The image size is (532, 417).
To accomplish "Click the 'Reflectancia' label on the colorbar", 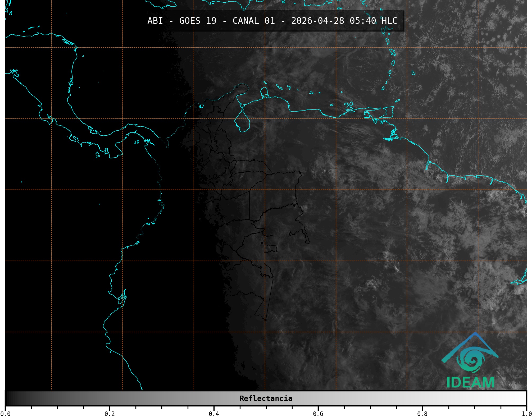I will (x=266, y=398).
